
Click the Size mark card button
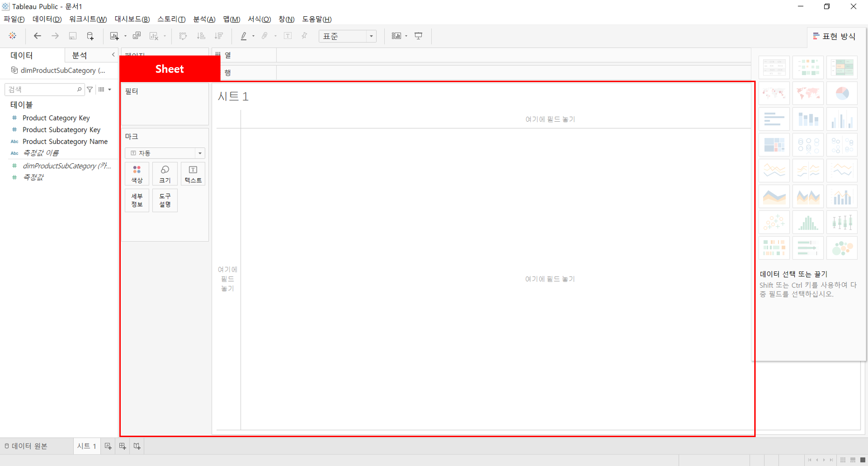(165, 174)
